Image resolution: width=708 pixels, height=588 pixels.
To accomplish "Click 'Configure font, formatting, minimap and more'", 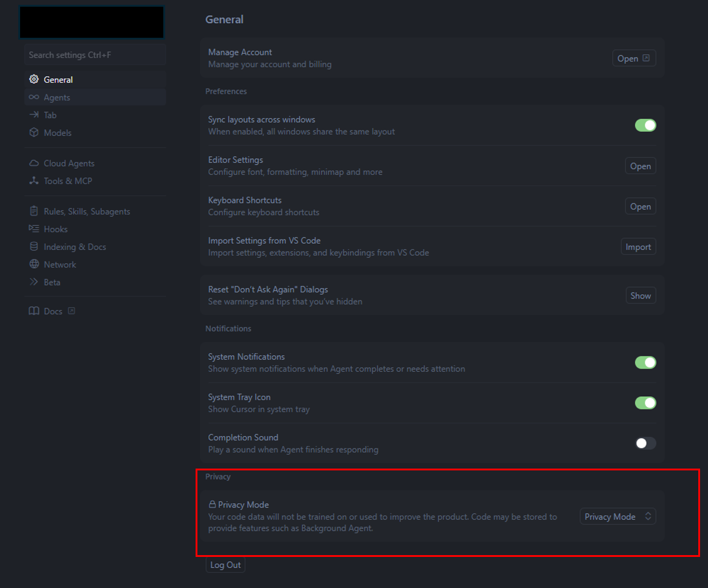I will point(296,172).
